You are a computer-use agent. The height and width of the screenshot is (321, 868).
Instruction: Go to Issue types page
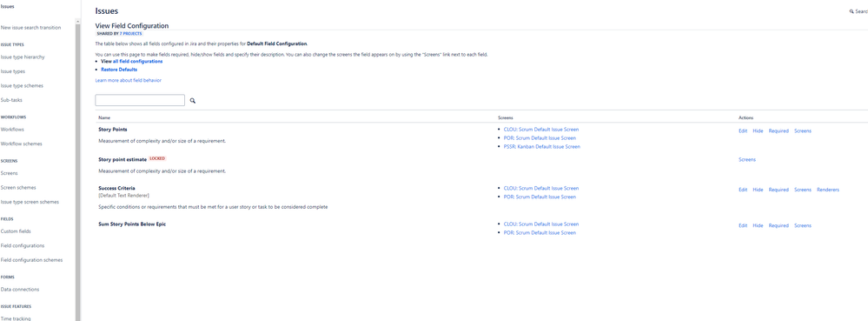pos(13,71)
